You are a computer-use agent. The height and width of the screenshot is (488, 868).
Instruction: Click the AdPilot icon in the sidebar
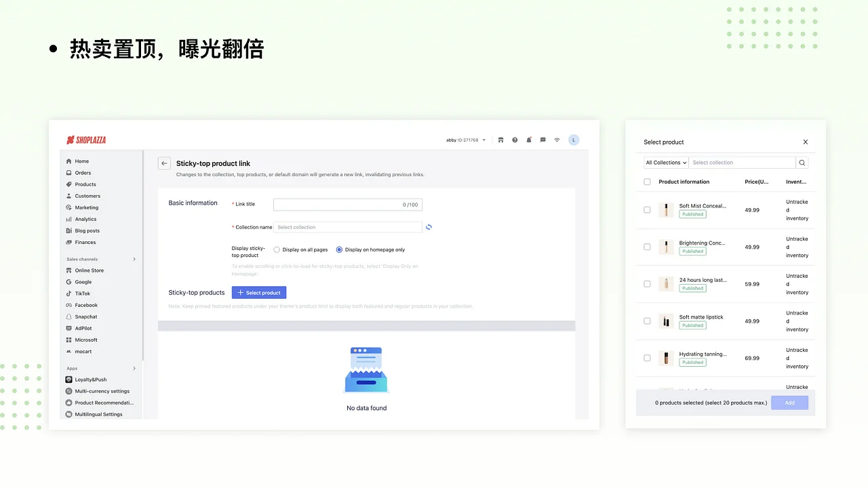pyautogui.click(x=69, y=328)
